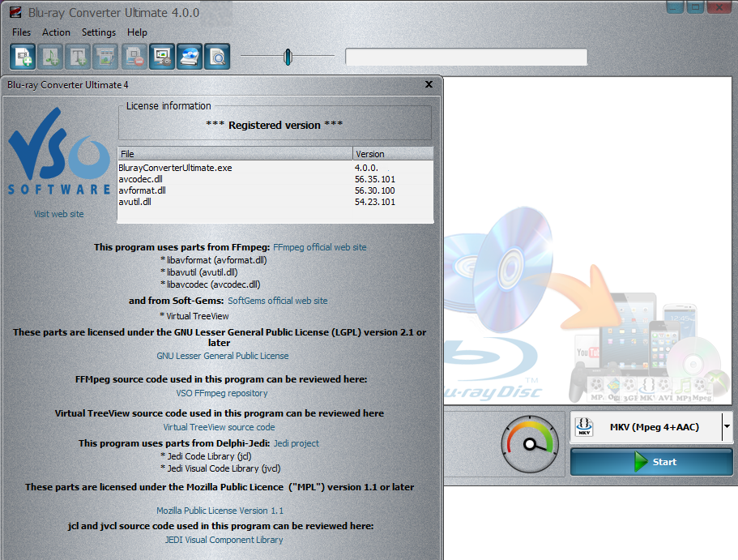Click the VSO Software logo
The height and width of the screenshot is (560, 738).
pos(59,151)
